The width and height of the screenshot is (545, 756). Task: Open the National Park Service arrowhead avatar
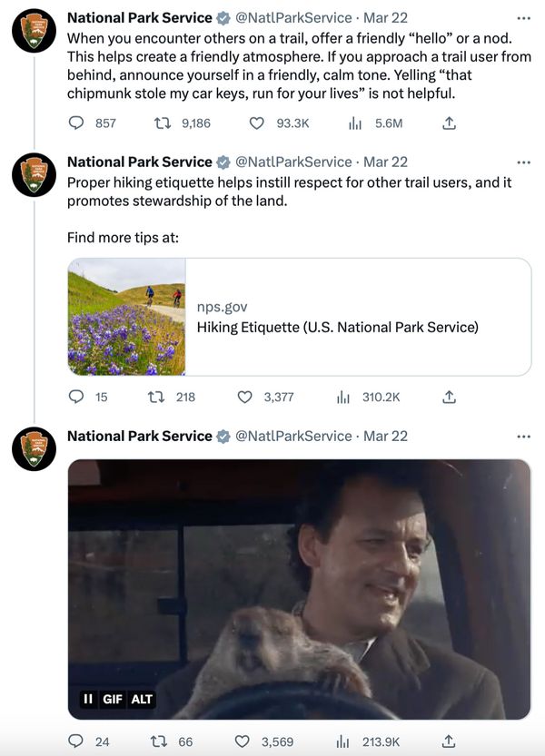[34, 31]
